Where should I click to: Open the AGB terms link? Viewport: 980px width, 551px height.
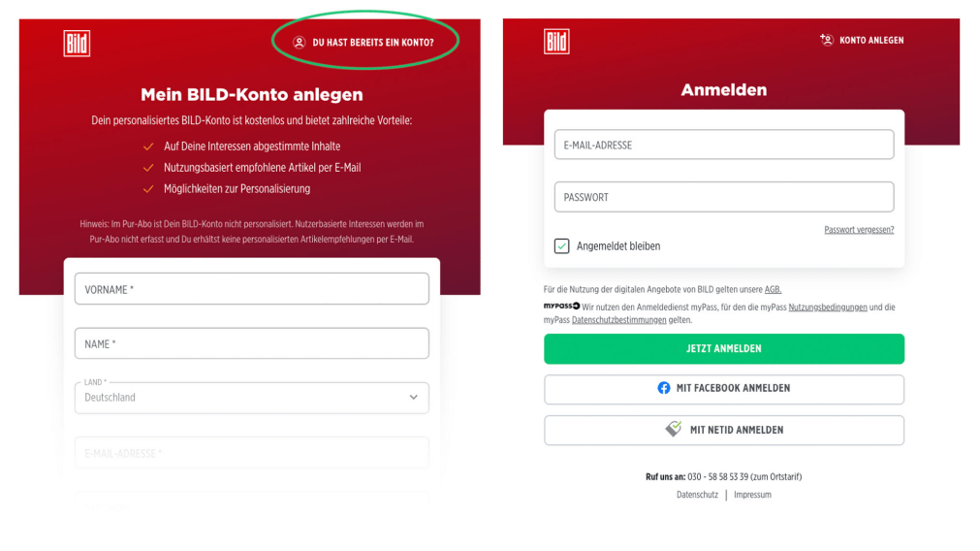coord(773,289)
